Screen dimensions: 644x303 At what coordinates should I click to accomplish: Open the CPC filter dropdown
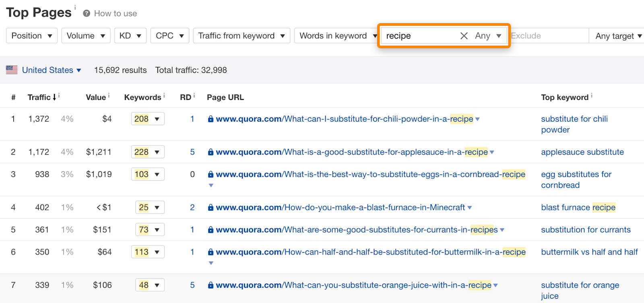point(169,36)
